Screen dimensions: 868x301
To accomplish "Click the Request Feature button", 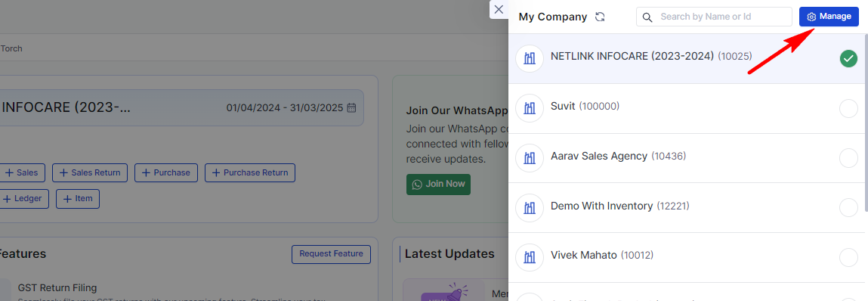I will 331,254.
